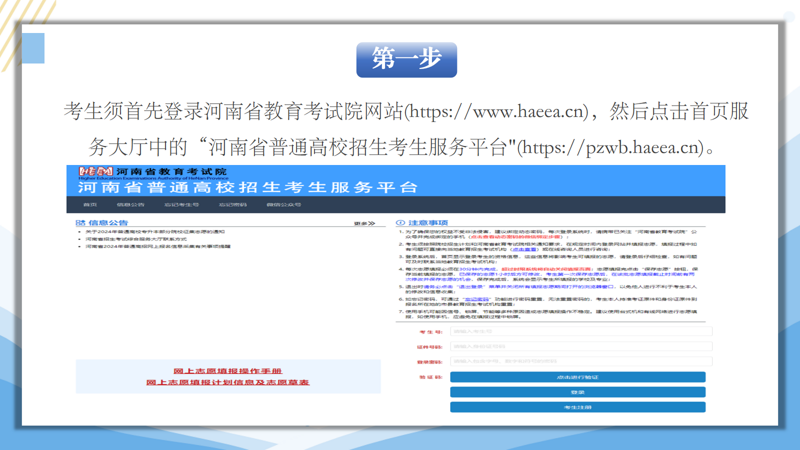Screen dimensions: 800x450
Task: Open the 首页 navigation item
Action: 90,205
